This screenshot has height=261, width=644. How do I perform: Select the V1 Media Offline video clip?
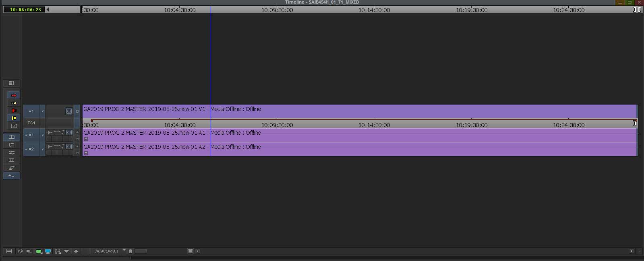pyautogui.click(x=360, y=111)
